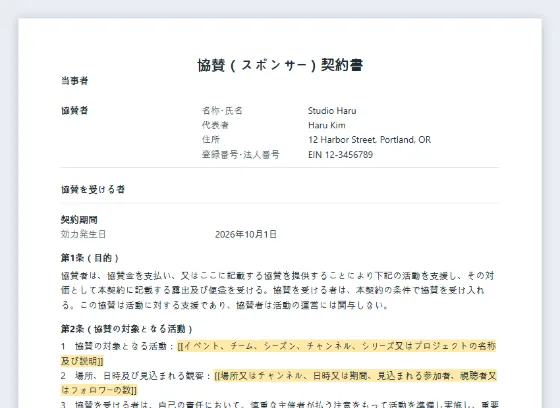This screenshot has height=408, width=560.
Task: Click the 名称･氏名 field label
Action: (x=222, y=110)
